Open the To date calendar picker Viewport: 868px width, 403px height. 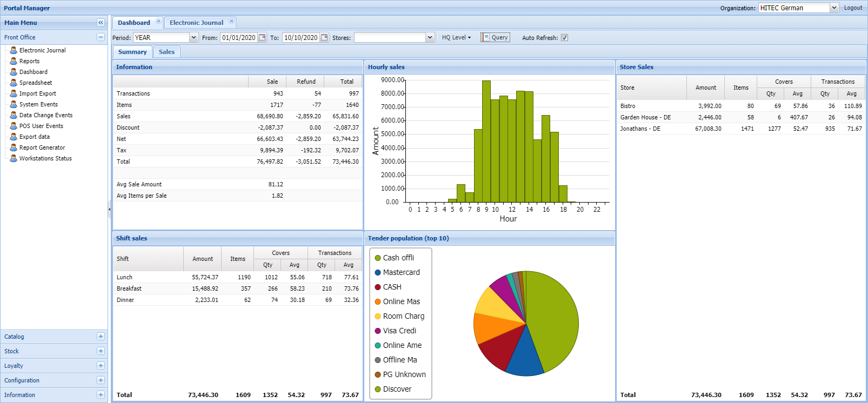pos(324,37)
